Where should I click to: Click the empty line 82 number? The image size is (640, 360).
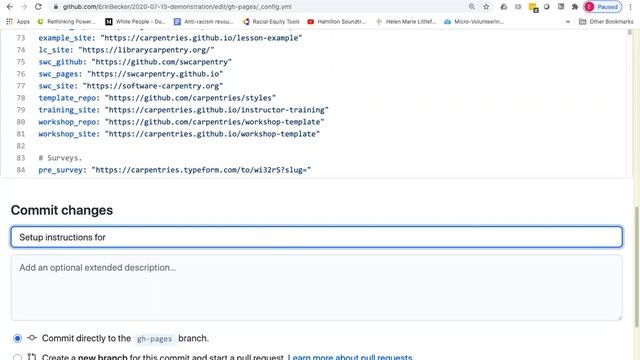coord(20,146)
